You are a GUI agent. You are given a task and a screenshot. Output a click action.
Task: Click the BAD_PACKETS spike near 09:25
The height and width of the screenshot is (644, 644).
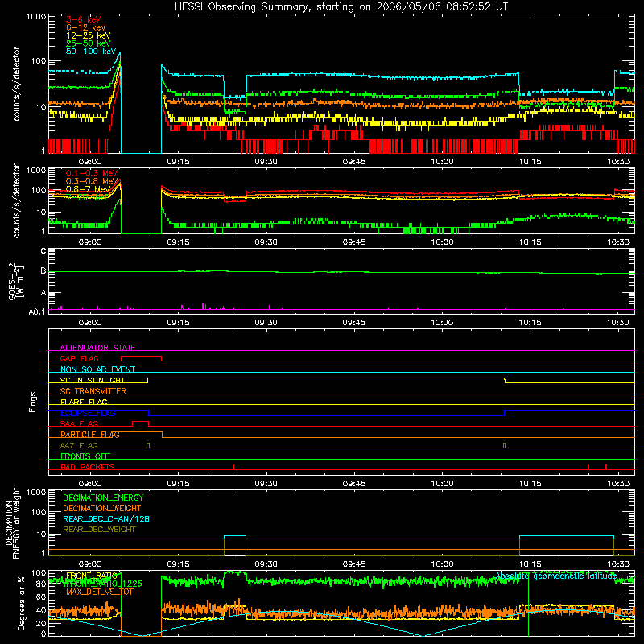(x=233, y=467)
